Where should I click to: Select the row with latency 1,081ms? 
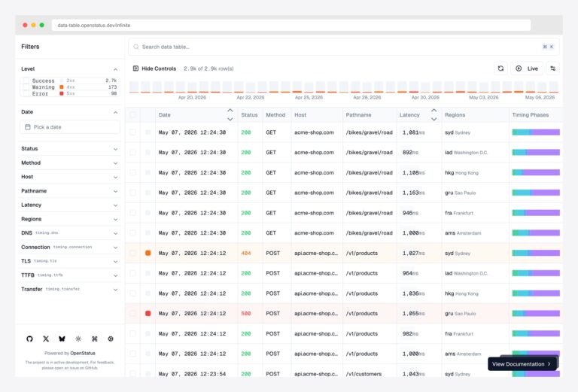pyautogui.click(x=132, y=132)
